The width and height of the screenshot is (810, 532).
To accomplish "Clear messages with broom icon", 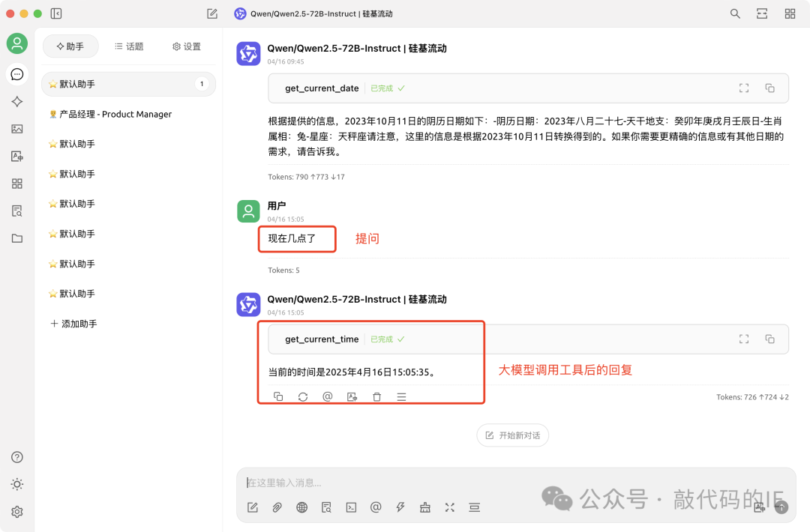I will click(425, 508).
